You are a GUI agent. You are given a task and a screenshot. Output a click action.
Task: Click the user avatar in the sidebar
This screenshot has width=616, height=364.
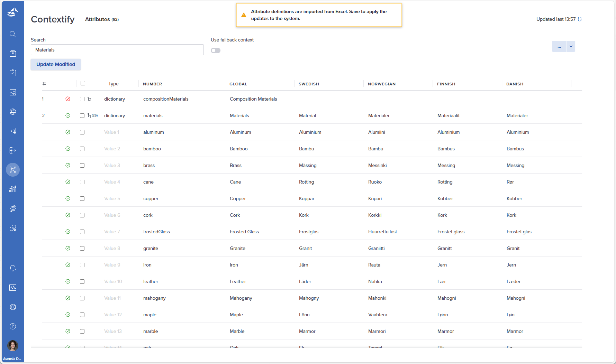point(13,345)
